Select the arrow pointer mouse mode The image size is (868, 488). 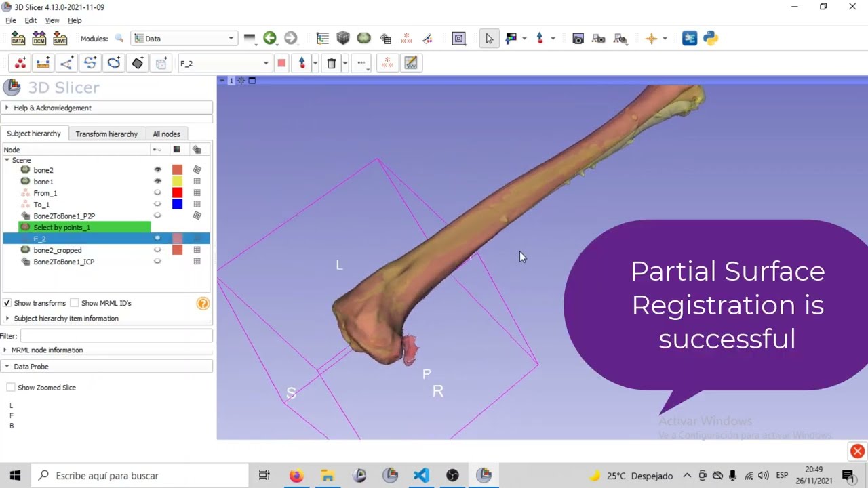pyautogui.click(x=489, y=39)
